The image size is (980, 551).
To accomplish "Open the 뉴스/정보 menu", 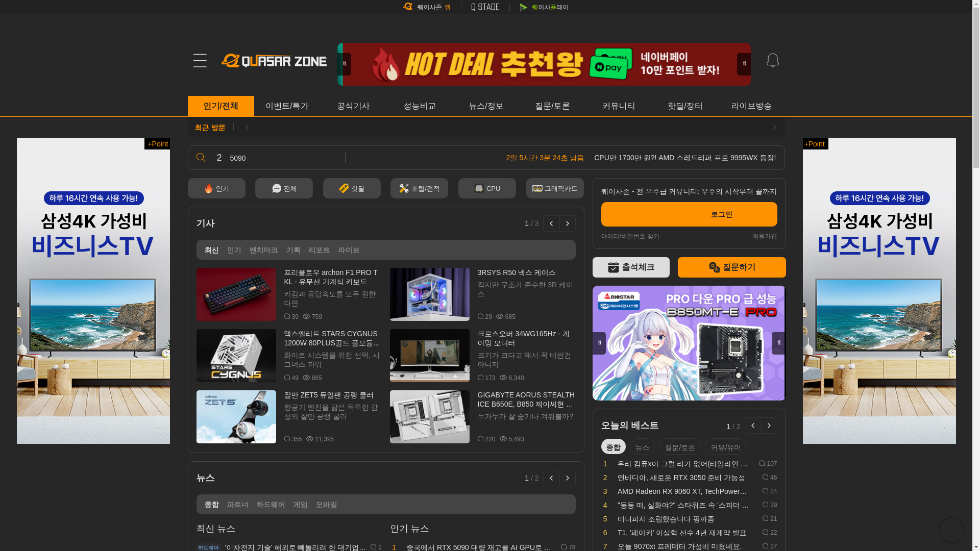I will pos(486,106).
